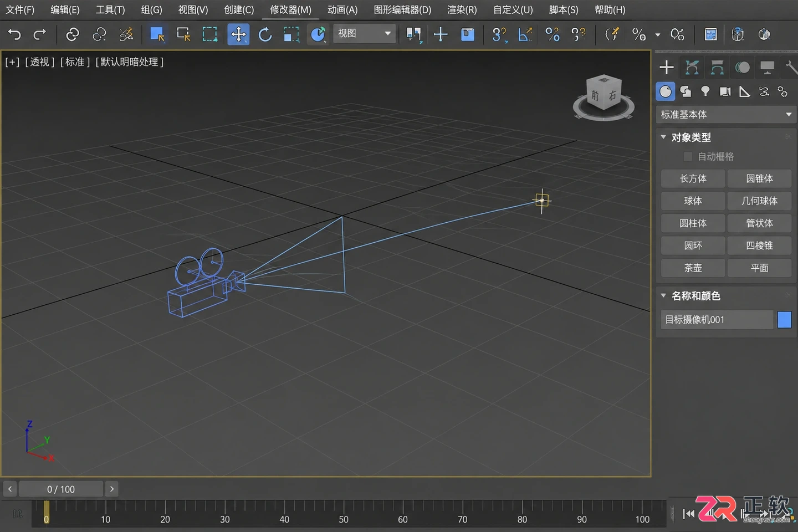
Task: Activate the Select Object tool
Action: [157, 34]
